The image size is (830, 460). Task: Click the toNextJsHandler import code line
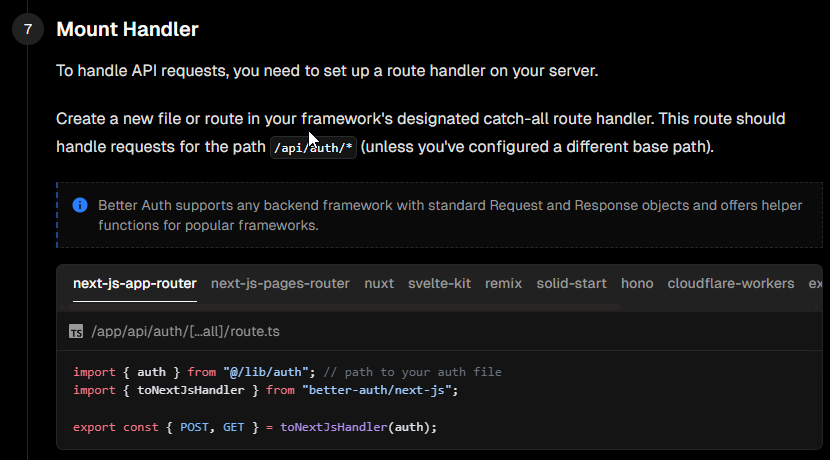point(265,390)
